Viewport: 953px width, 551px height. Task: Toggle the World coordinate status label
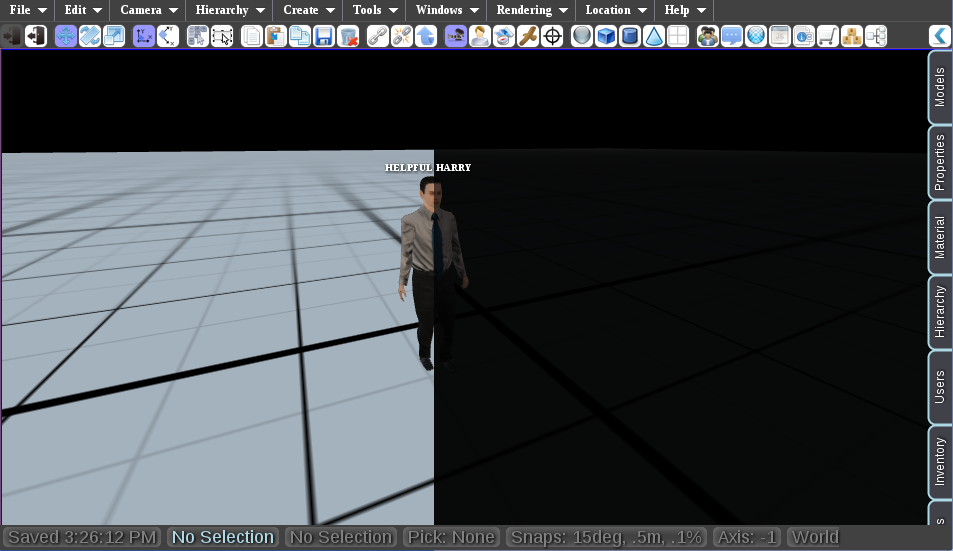(x=815, y=537)
